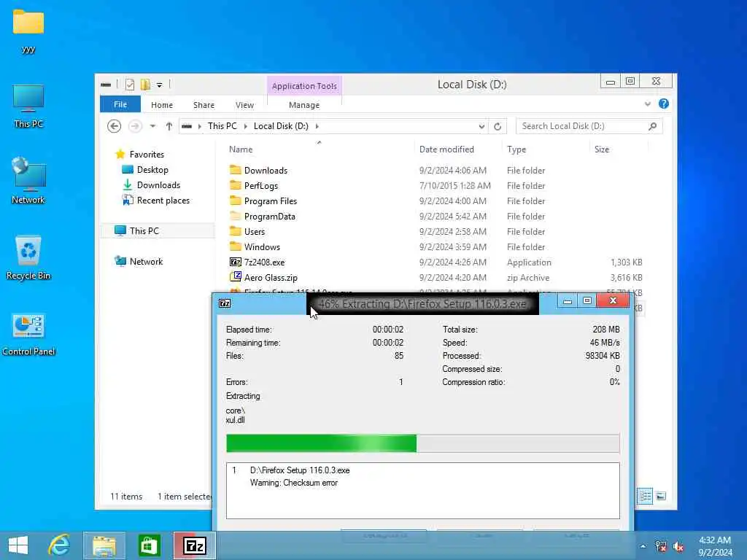The height and width of the screenshot is (560, 747).
Task: Expand Local Disk (D:) breadcrumb arrow
Action: click(x=317, y=126)
